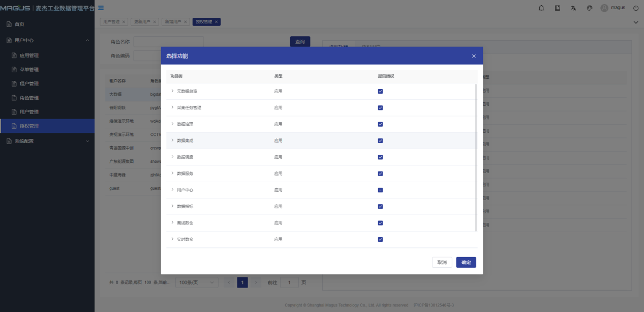The height and width of the screenshot is (312, 644).
Task: Uncheck authorization for 元数据总览
Action: [x=380, y=92]
